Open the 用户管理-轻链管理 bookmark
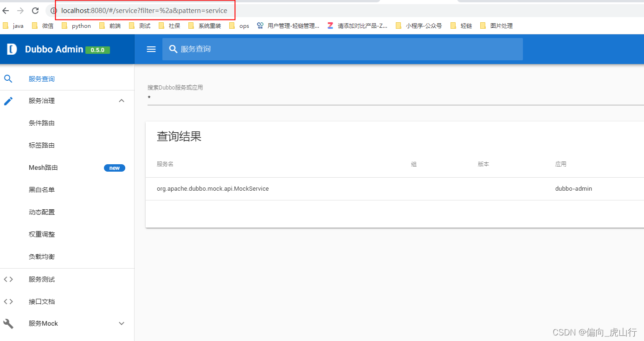This screenshot has height=341, width=644. pos(288,26)
